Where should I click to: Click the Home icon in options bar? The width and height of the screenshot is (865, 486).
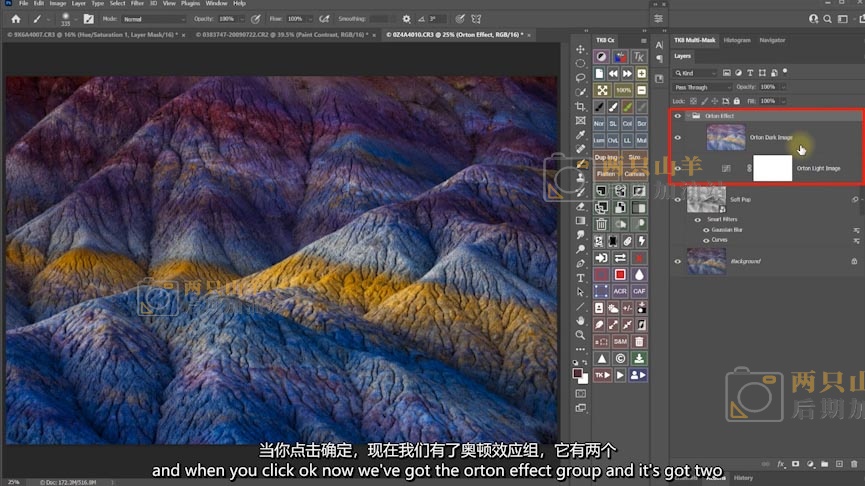[x=15, y=19]
